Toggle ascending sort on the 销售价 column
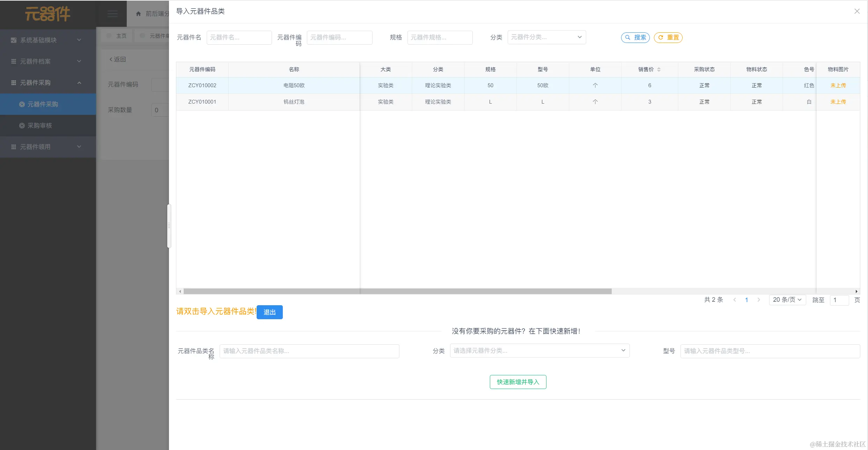The width and height of the screenshot is (868, 450). pyautogui.click(x=659, y=68)
